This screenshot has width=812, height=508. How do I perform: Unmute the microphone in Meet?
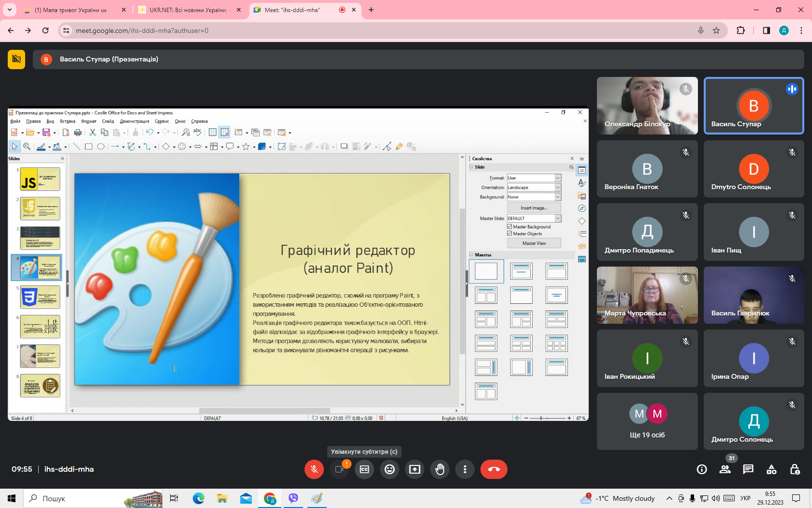(314, 469)
